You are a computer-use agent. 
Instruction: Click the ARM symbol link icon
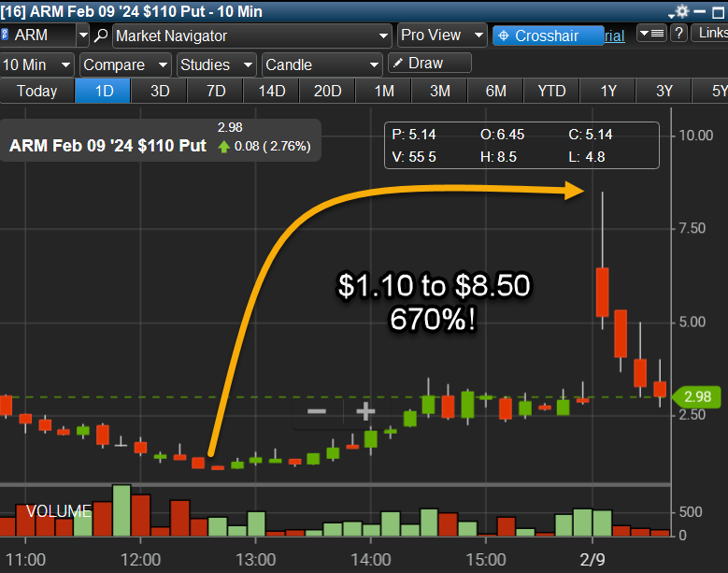pos(5,35)
